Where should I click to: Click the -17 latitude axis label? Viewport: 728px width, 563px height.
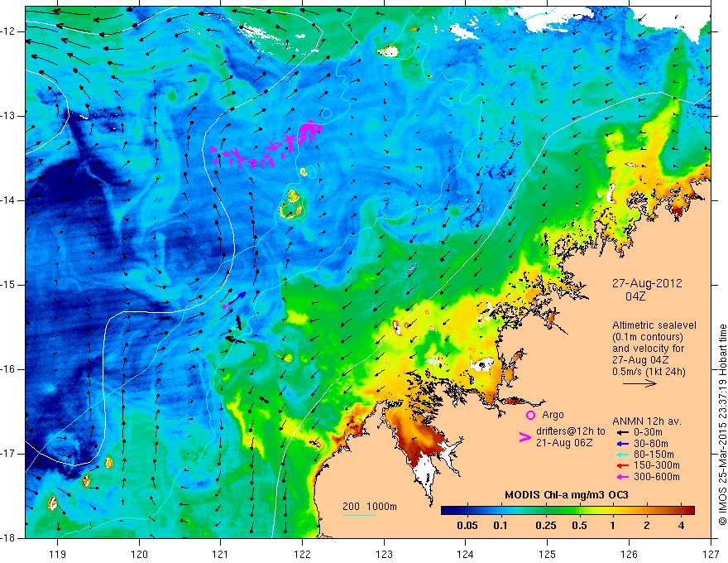point(8,454)
